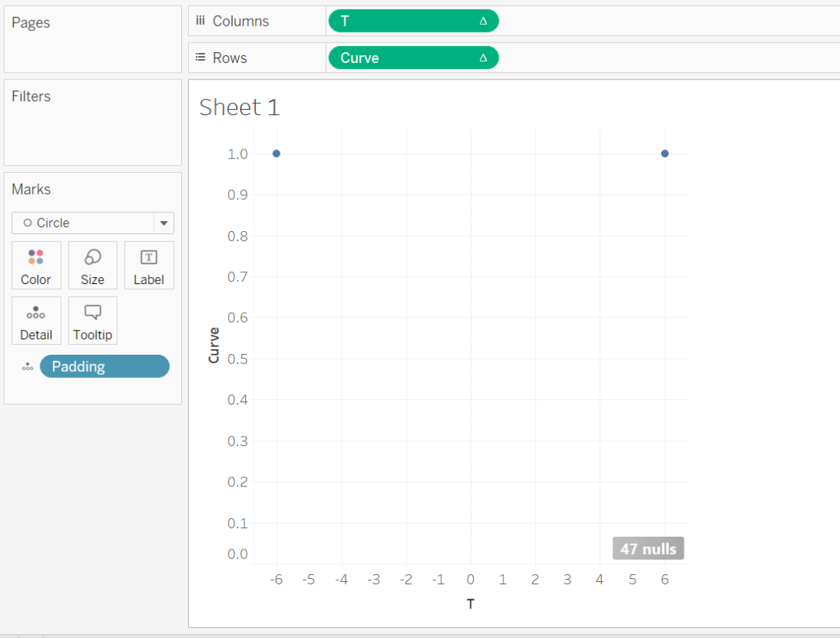Open the Detail marks property
840x638 pixels.
(36, 320)
